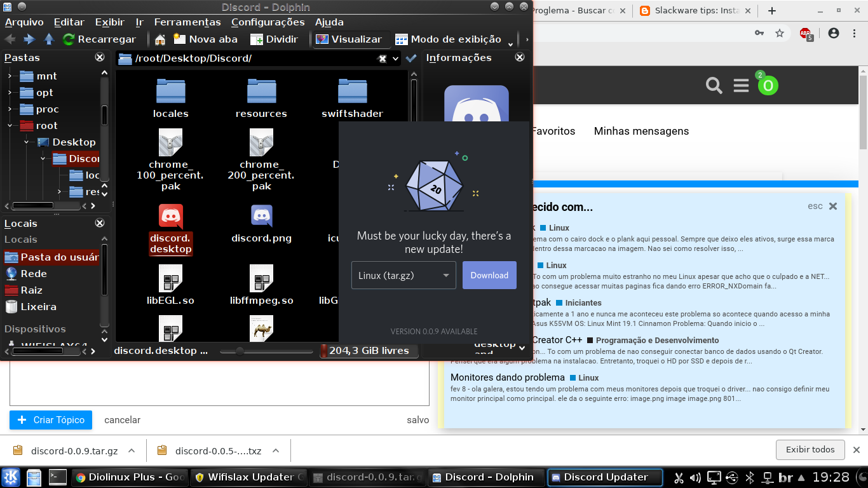Viewport: 868px width, 488px height.
Task: Click the Criar Tópico button
Action: click(x=51, y=420)
